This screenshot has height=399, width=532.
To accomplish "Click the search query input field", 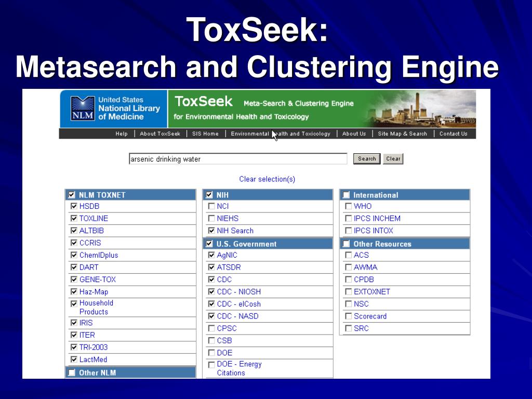I will 238,159.
